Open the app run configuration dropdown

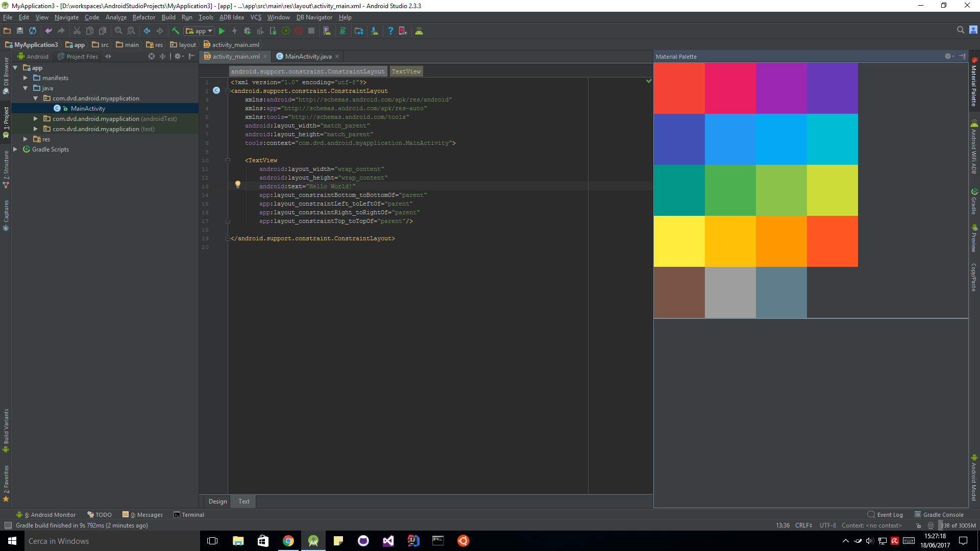(199, 31)
